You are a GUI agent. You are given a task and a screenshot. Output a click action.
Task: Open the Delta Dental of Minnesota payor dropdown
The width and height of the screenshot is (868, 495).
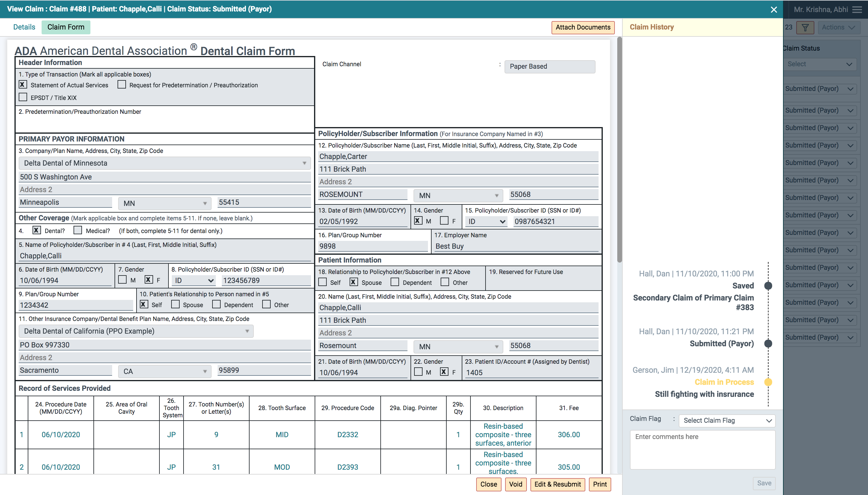coord(304,163)
